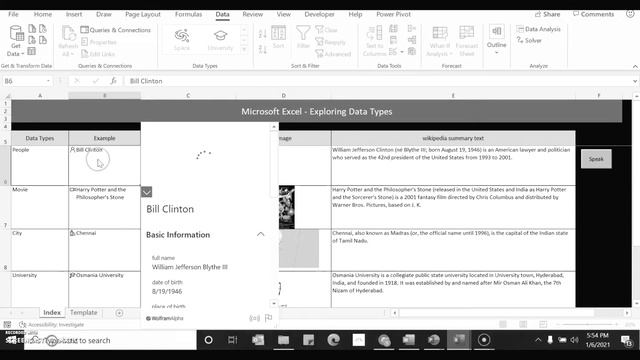Click the flag icon on data card

click(268, 318)
